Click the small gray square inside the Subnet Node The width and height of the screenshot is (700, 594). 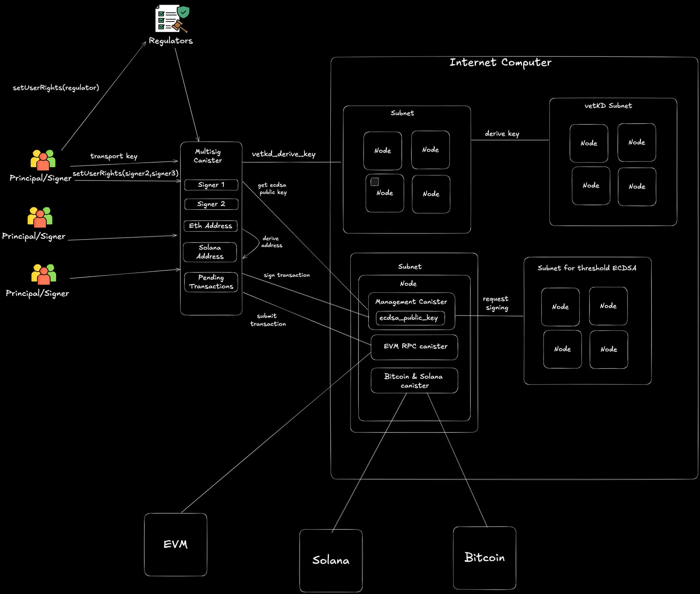[x=374, y=182]
